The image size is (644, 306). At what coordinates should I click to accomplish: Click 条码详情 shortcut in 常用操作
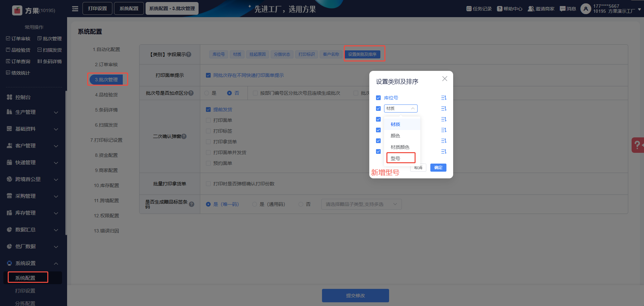tap(50, 61)
